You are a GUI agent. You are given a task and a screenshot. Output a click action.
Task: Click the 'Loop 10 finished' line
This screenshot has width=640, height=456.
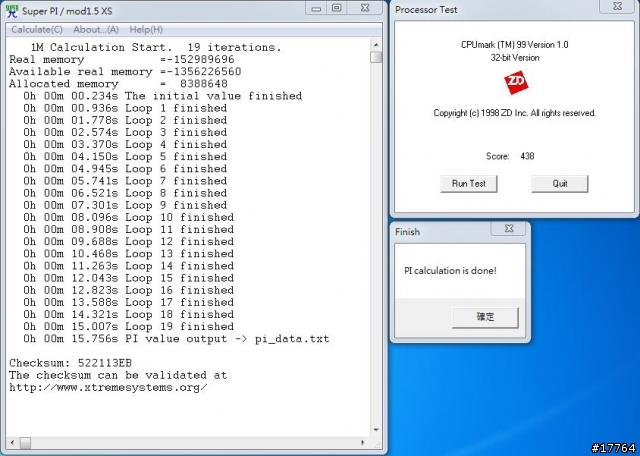[x=128, y=217]
